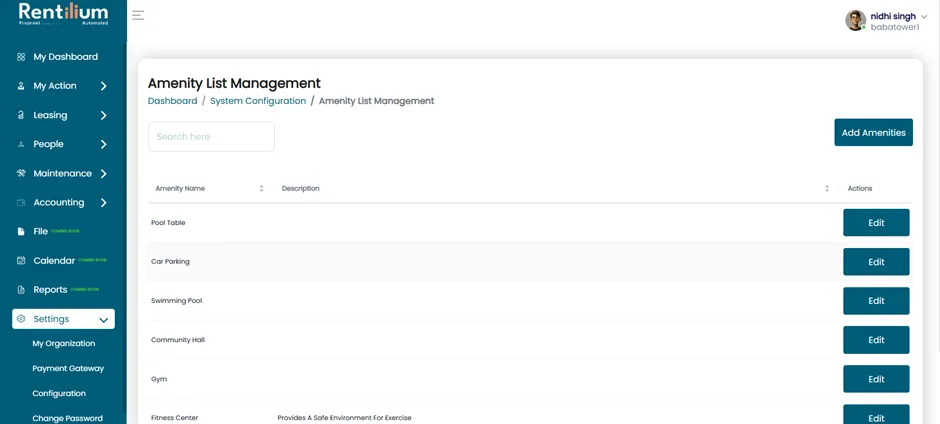Select the Car Parking row text
Viewport: 940px width, 424px height.
[170, 261]
